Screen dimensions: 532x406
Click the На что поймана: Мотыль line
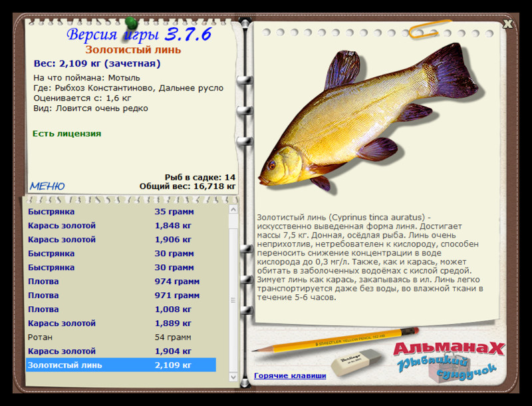coord(86,78)
